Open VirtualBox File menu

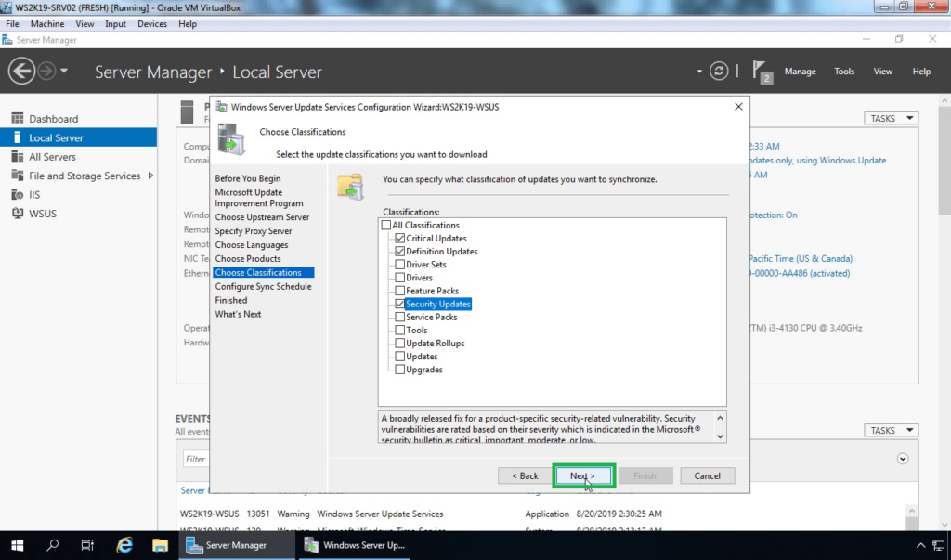(x=12, y=23)
